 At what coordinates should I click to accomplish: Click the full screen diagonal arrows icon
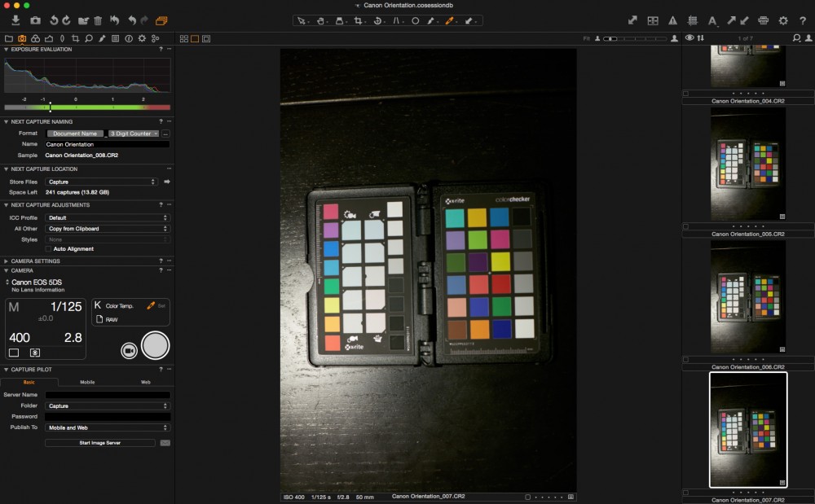pos(632,20)
